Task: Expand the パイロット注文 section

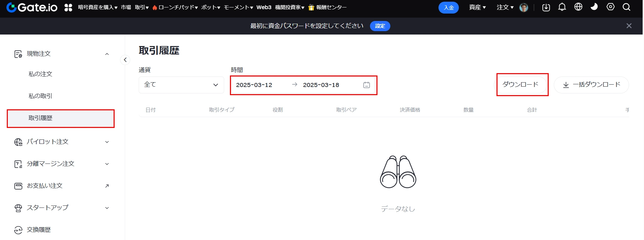Action: 107,142
